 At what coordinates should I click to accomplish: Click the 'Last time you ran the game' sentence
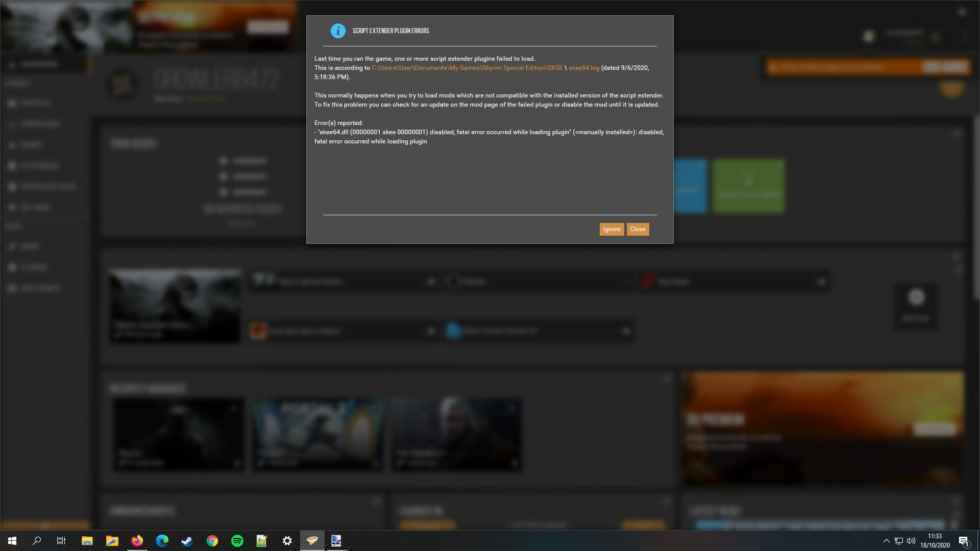[x=425, y=59]
